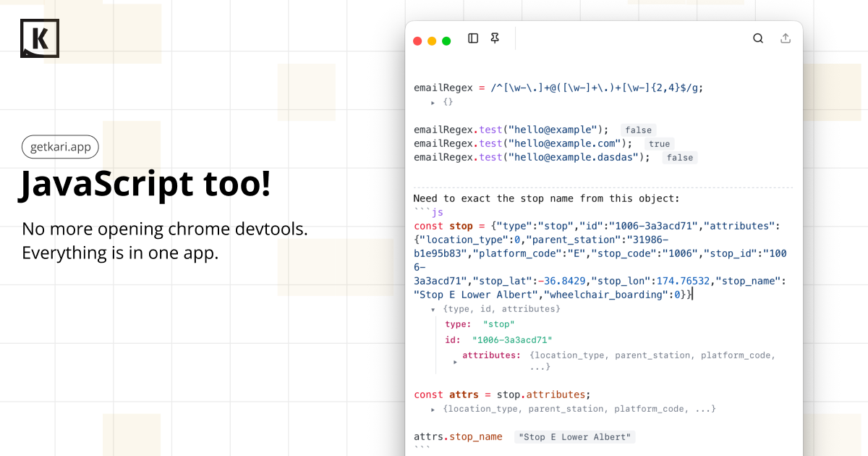
Task: Expand the emailRegex {} result arrow
Action: [433, 103]
